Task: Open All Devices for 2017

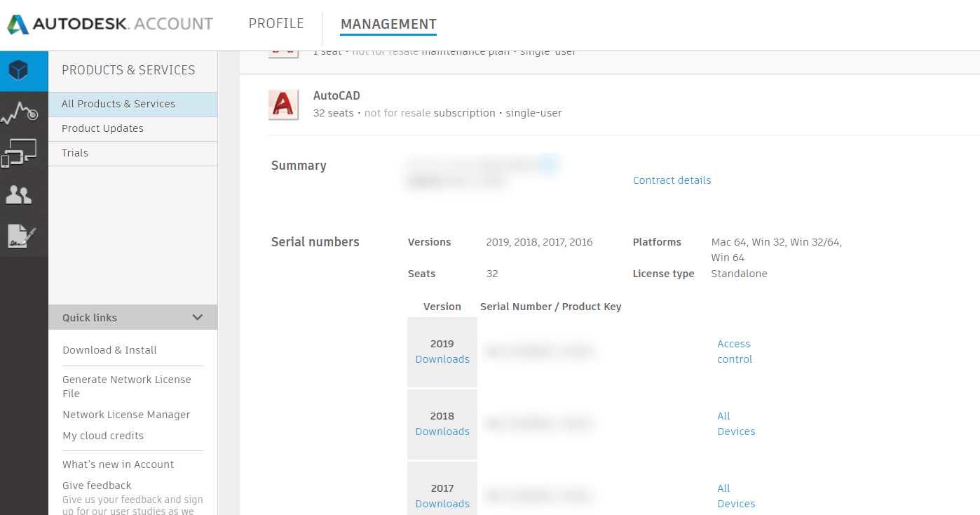Action: pyautogui.click(x=736, y=496)
